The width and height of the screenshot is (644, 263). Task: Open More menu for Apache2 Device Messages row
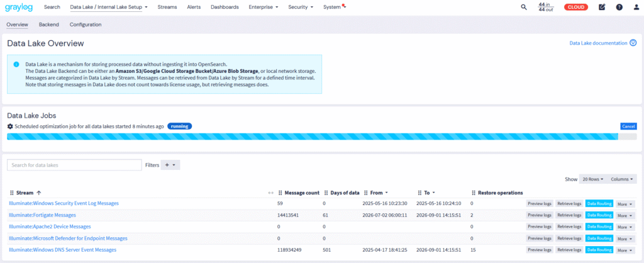pos(626,227)
